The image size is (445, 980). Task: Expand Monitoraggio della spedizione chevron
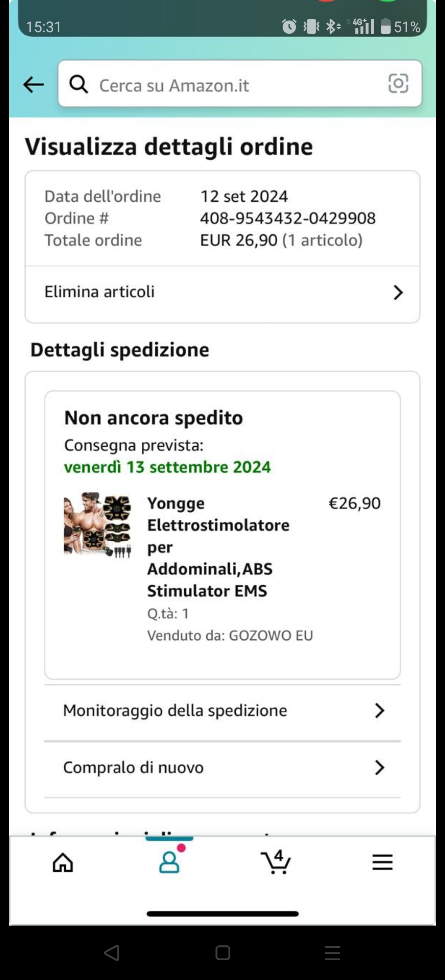tap(379, 711)
